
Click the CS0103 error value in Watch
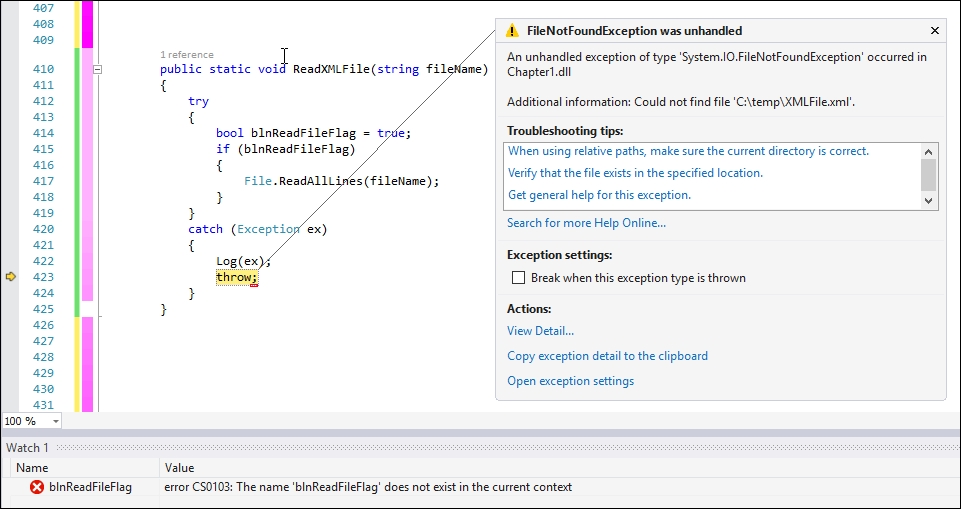click(x=368, y=487)
